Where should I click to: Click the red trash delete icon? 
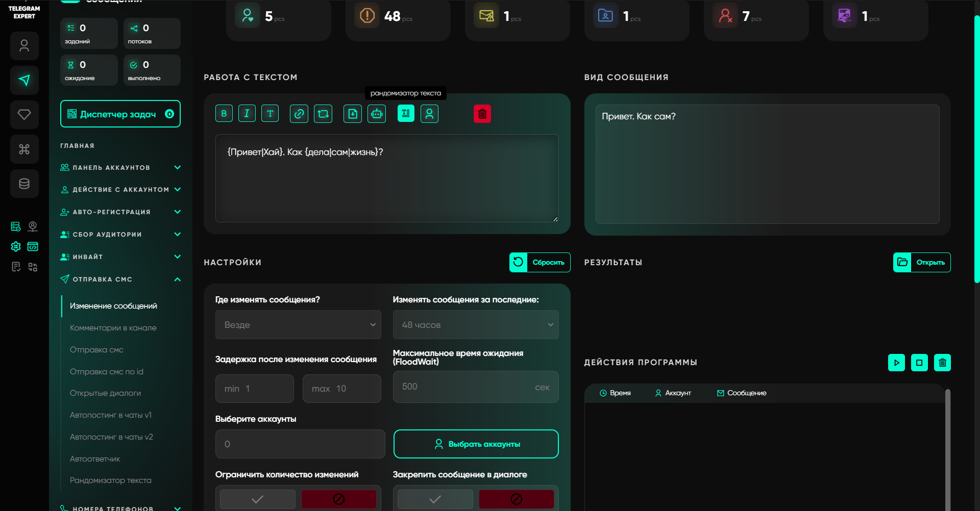click(x=482, y=114)
